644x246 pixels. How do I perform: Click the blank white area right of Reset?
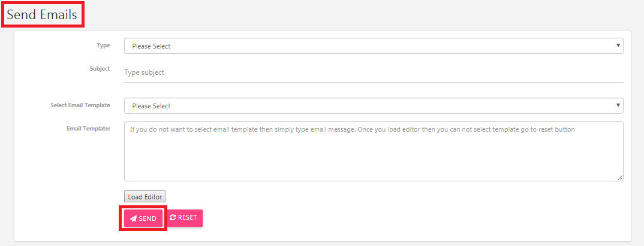tap(411, 218)
